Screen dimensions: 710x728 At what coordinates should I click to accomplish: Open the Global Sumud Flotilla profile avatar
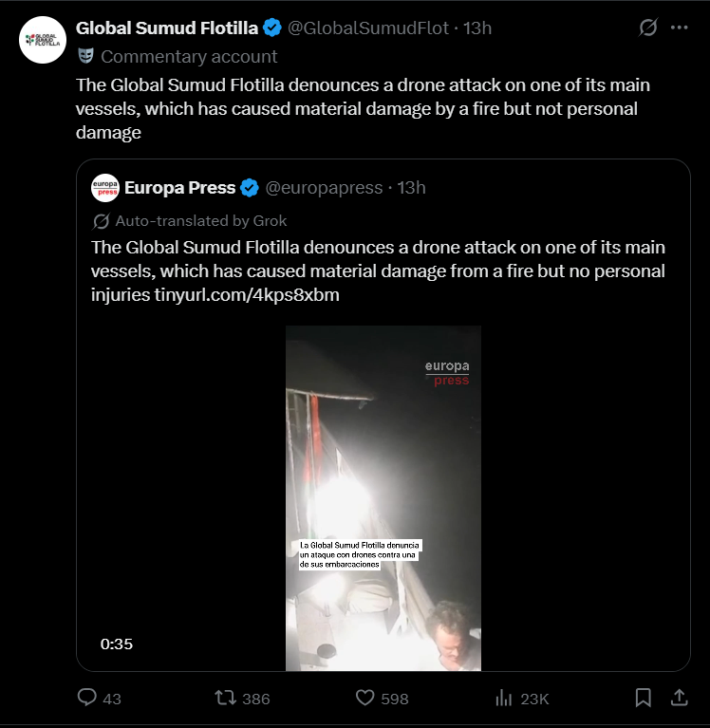(x=43, y=40)
